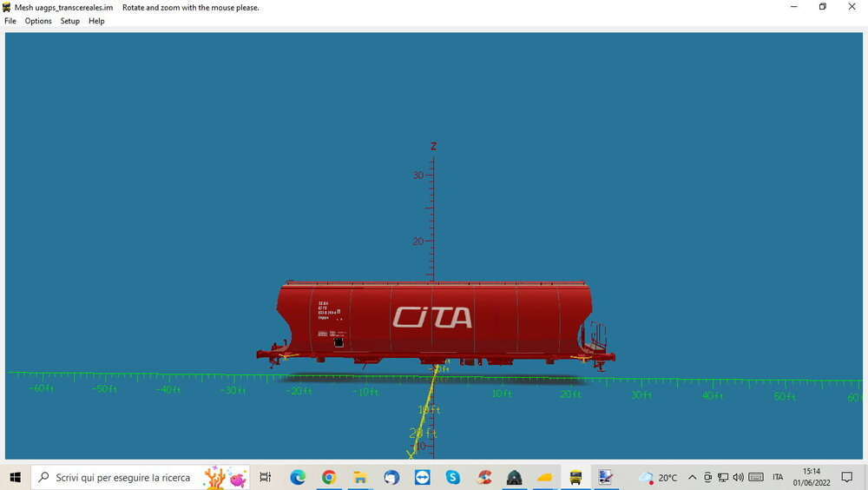Click the taskbar search box
Screen dimensions: 868x490
pos(141,477)
